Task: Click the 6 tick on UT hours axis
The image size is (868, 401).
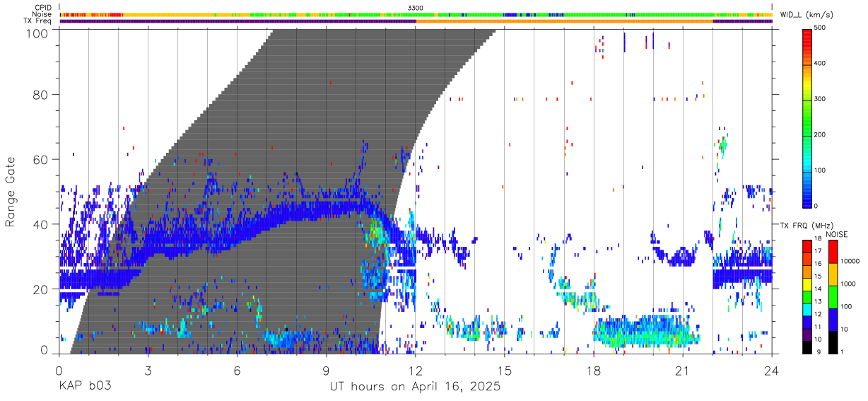Action: [237, 369]
